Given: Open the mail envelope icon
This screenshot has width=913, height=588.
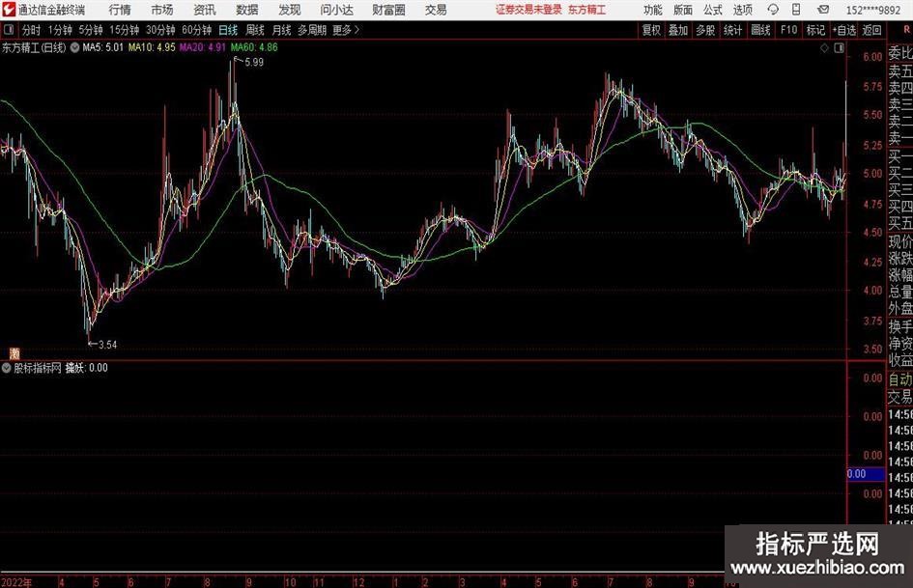Looking at the screenshot, I should coord(823,10).
